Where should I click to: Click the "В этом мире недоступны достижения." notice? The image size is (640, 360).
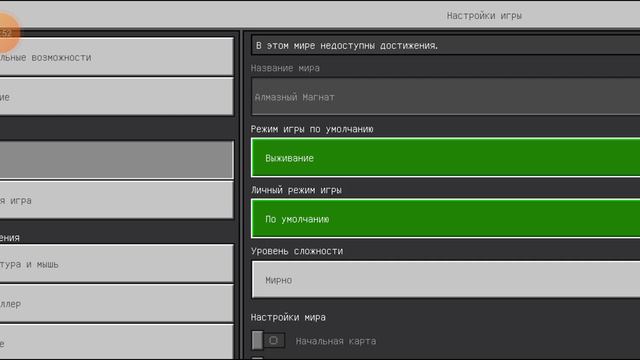[446, 45]
